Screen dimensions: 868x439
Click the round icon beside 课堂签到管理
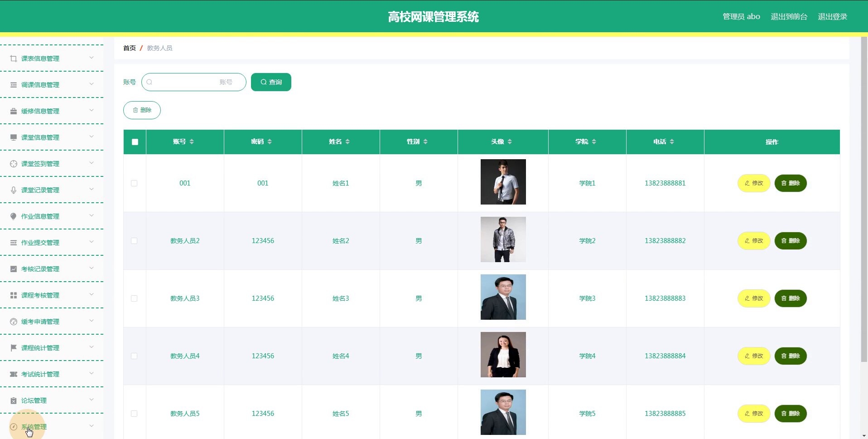click(14, 164)
